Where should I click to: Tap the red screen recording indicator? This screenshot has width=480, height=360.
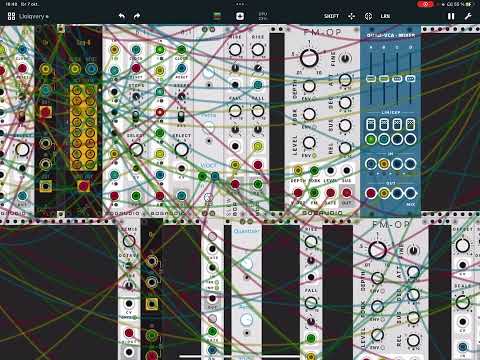[425, 4]
